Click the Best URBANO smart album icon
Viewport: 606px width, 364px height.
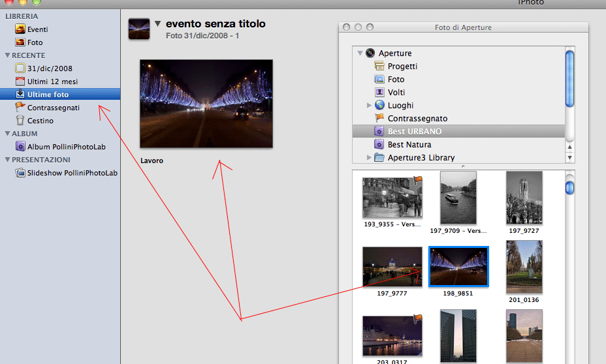(x=379, y=131)
